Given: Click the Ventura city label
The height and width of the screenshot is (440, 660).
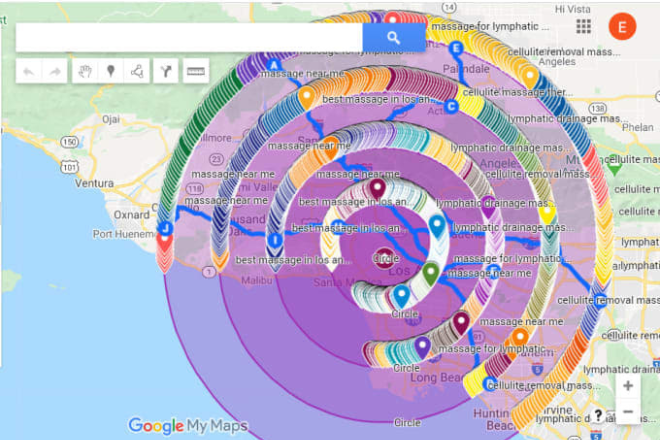Looking at the screenshot, I should [x=94, y=183].
